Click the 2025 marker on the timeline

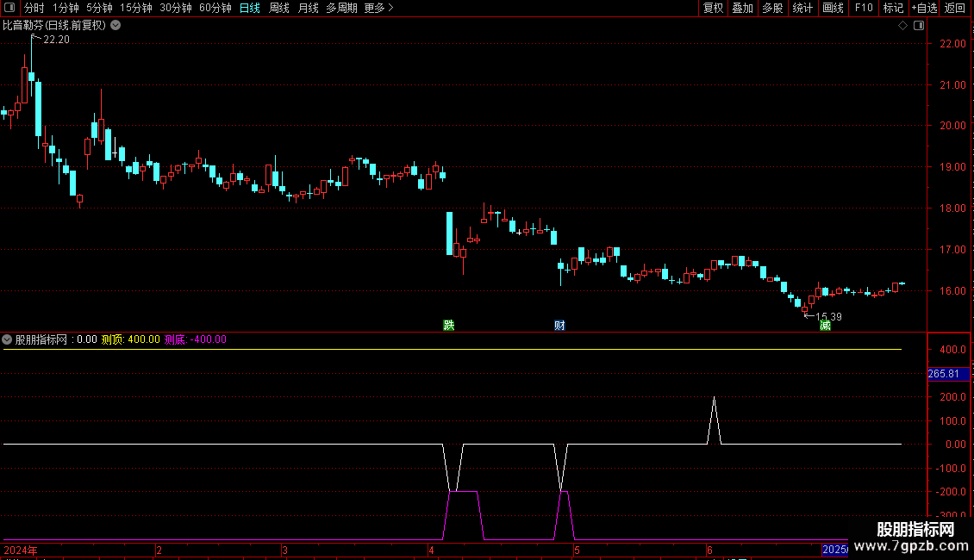coord(834,550)
